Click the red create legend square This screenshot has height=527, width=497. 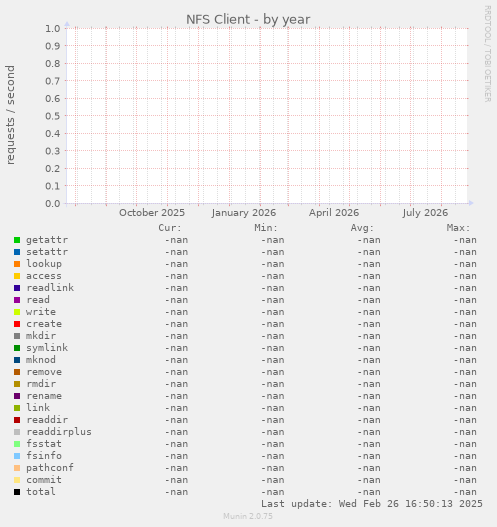17,324
